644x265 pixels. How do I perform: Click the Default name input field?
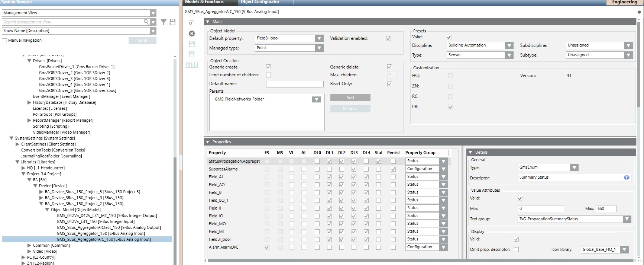(x=295, y=84)
